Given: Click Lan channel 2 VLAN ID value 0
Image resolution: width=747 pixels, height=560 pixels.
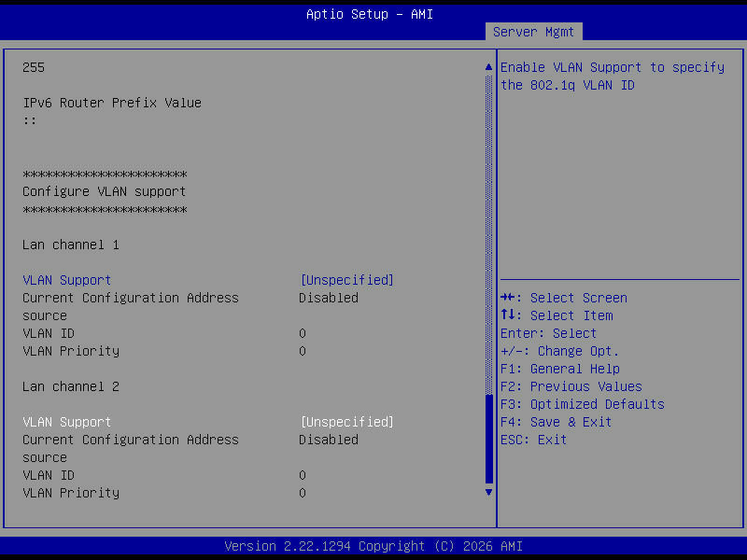Looking at the screenshot, I should tap(302, 475).
